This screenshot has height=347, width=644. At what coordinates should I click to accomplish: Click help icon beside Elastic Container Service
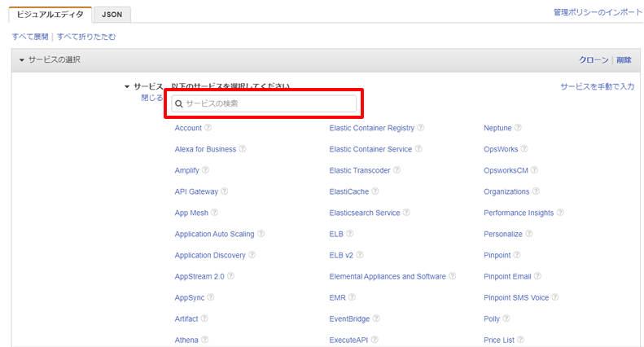[x=418, y=149]
